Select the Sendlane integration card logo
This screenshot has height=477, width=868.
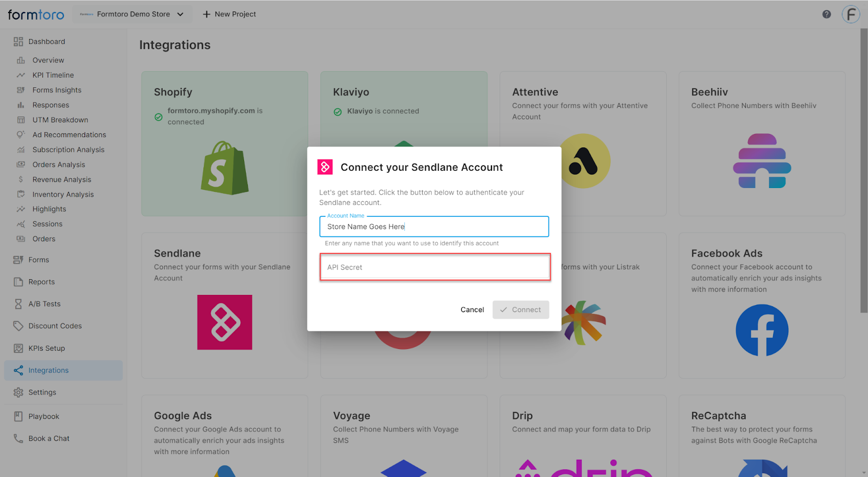coord(225,322)
